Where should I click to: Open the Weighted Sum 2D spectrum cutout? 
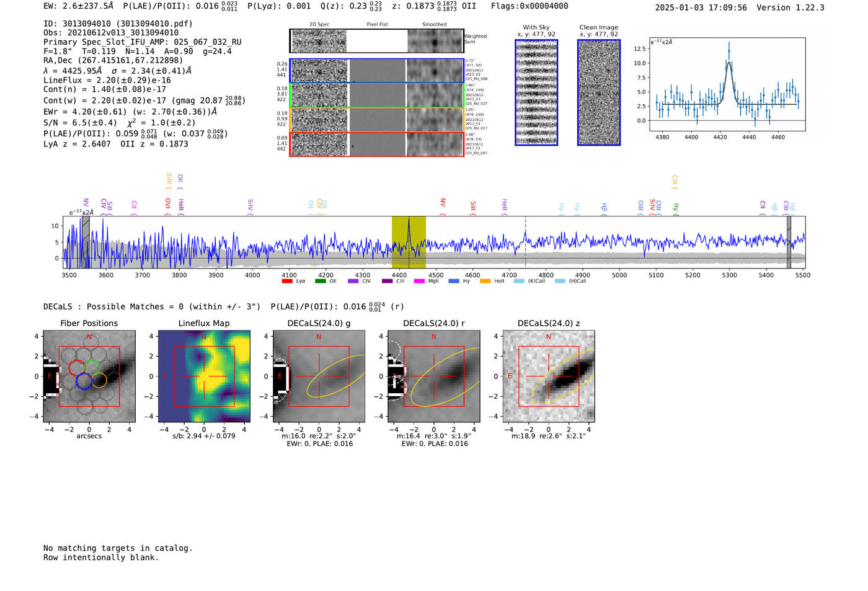pyautogui.click(x=377, y=41)
